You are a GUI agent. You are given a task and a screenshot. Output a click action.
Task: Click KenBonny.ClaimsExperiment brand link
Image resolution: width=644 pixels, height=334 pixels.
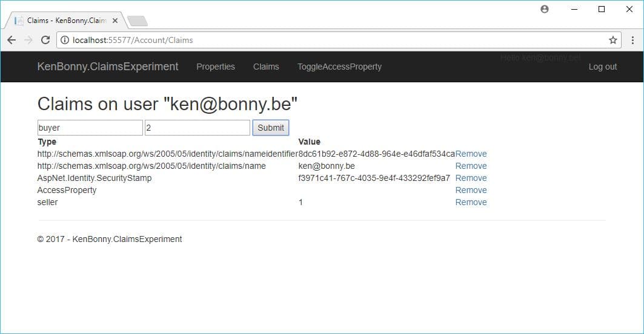108,67
